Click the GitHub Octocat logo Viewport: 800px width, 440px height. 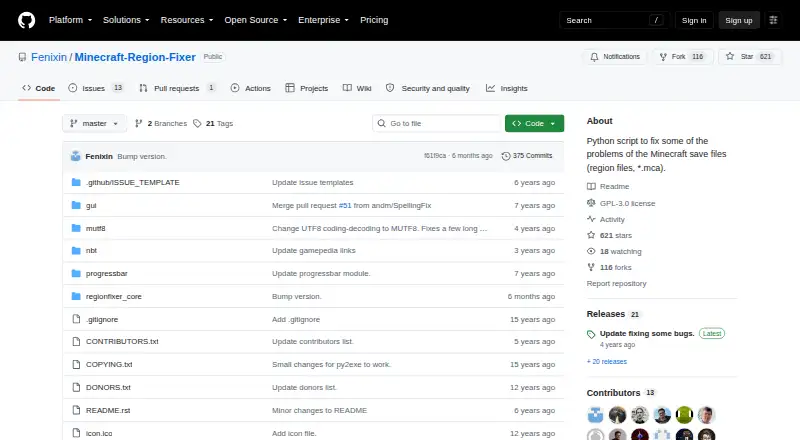pos(27,20)
